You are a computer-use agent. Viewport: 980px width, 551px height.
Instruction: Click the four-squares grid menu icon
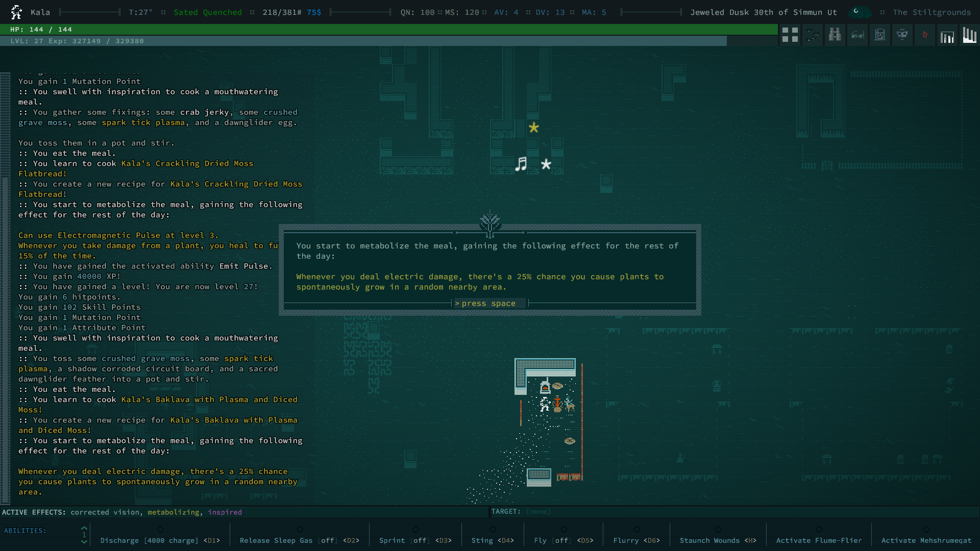pos(790,35)
